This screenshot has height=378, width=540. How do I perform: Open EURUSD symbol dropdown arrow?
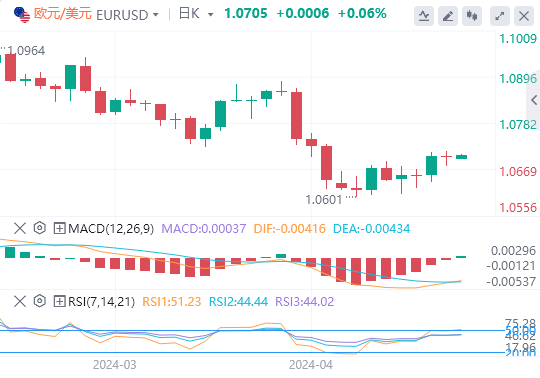pos(156,15)
